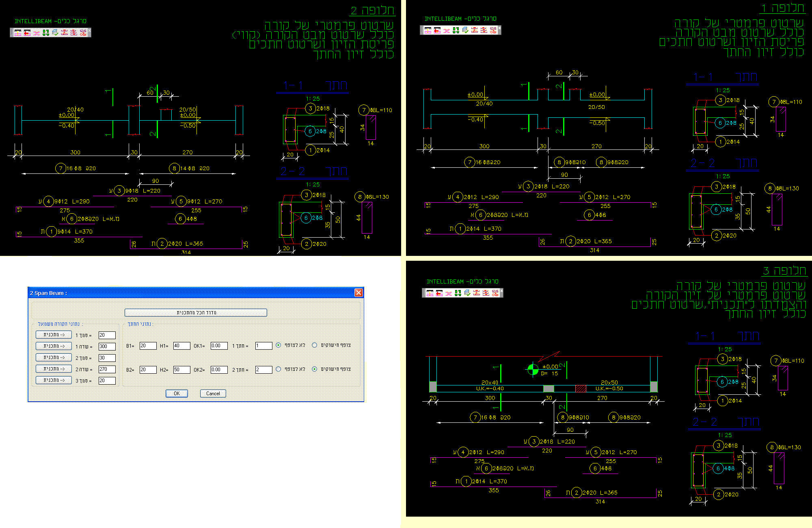Select 'לא לצופף' radio on B1 row
Image resolution: width=812 pixels, height=528 pixels.
point(278,345)
